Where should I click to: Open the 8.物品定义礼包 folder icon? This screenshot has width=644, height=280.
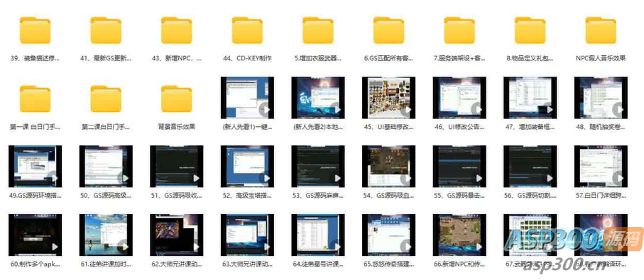(x=530, y=30)
